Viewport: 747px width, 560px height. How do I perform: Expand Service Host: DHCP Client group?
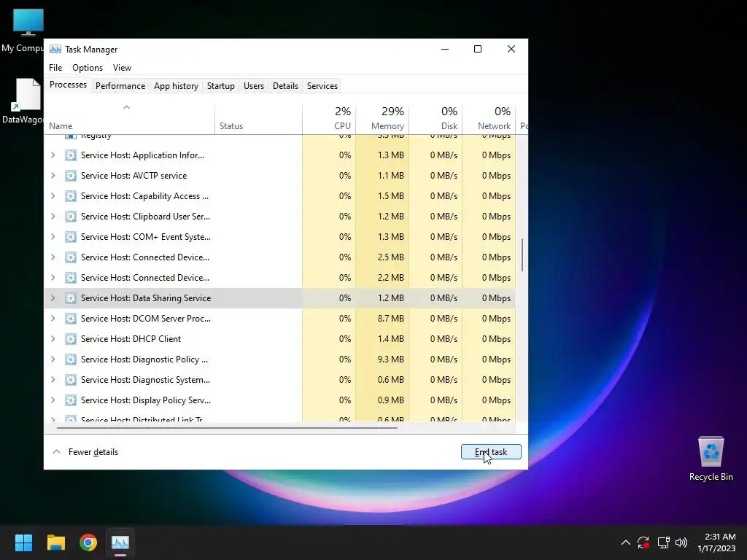(53, 339)
